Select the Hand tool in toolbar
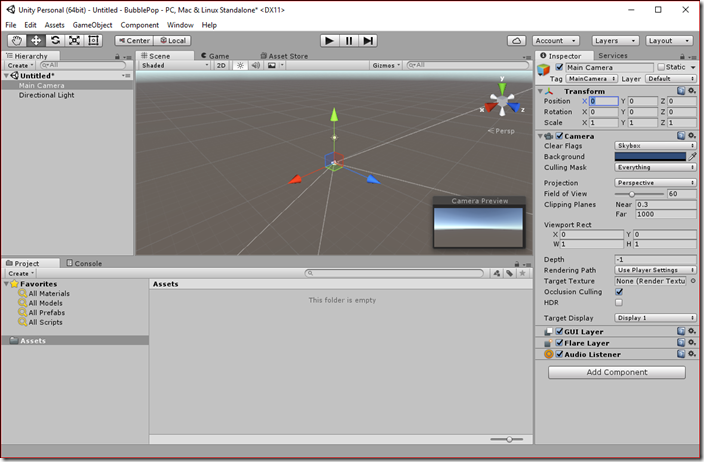 click(x=17, y=40)
